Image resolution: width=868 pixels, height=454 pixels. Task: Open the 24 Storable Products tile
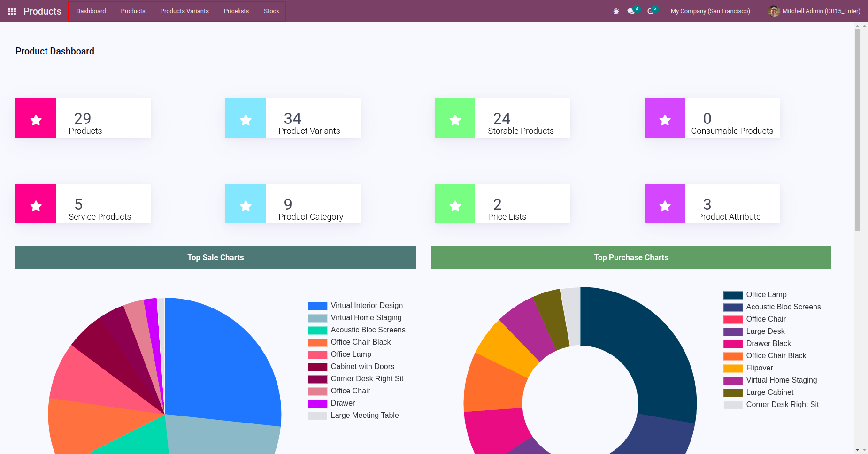(502, 118)
